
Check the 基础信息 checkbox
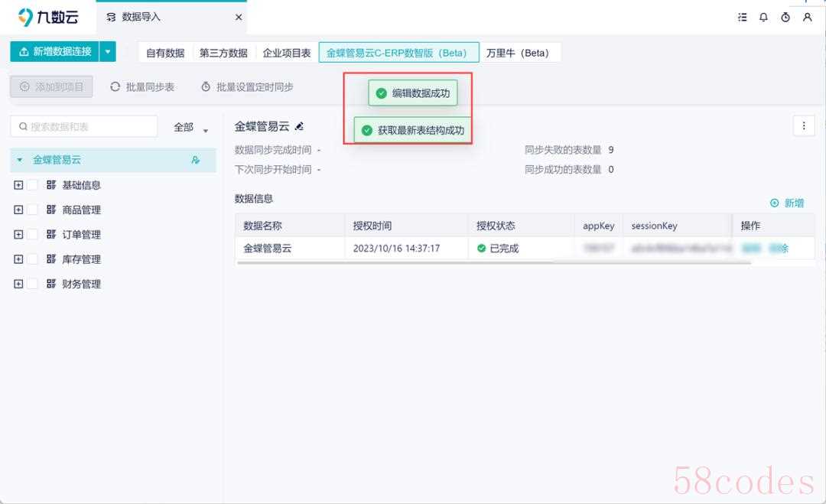33,185
